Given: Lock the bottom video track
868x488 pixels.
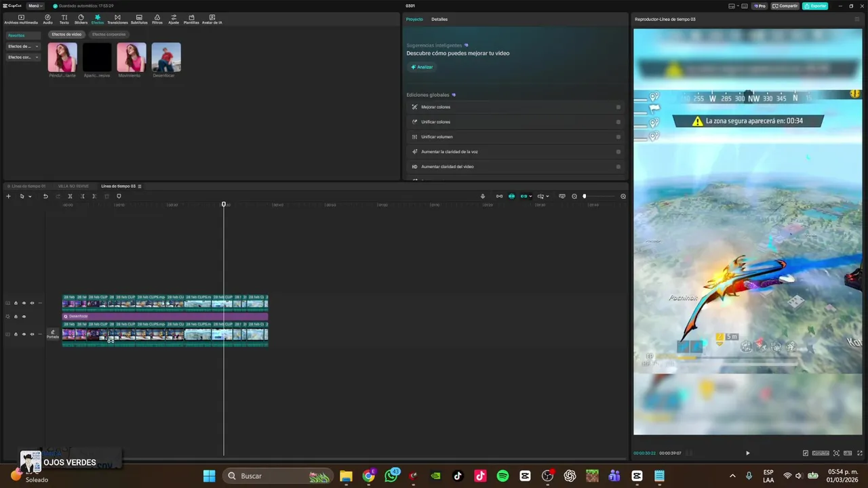Looking at the screenshot, I should pos(16,334).
